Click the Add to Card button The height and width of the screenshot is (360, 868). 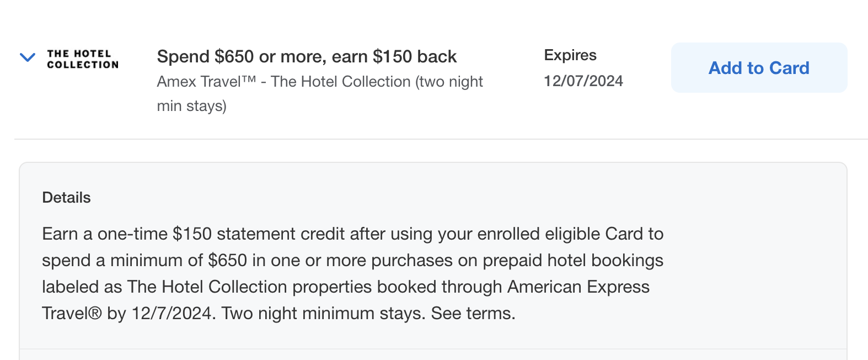[758, 67]
